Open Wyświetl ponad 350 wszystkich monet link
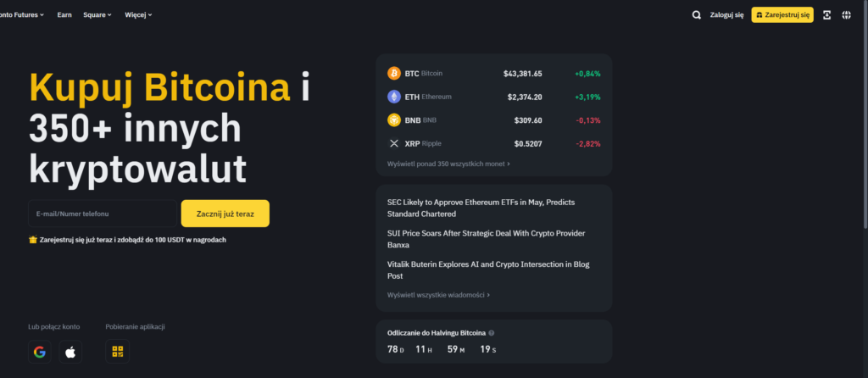The height and width of the screenshot is (378, 868). pyautogui.click(x=448, y=163)
